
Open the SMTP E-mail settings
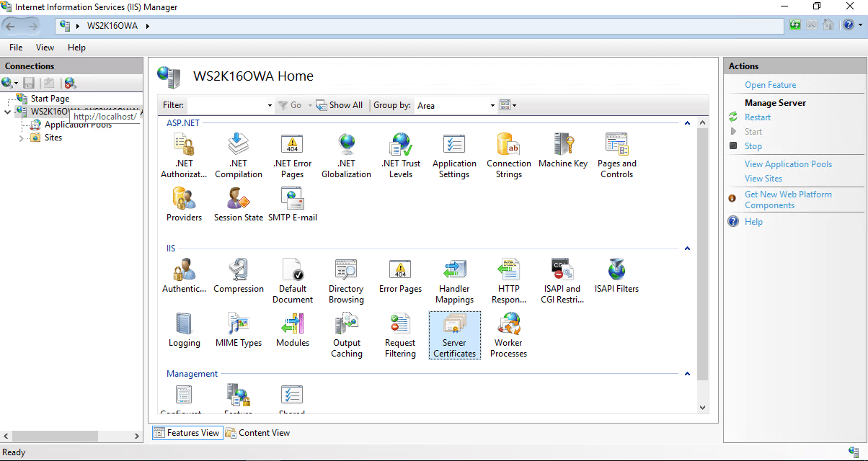(x=292, y=203)
